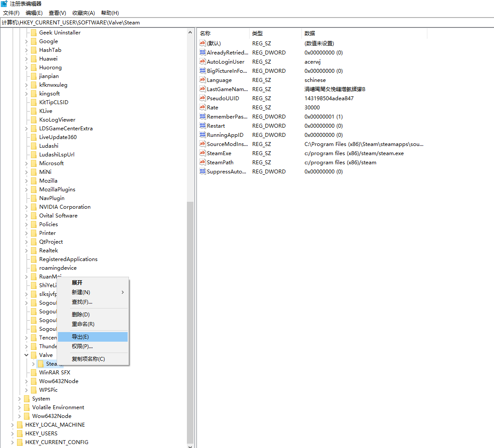Click the SteamPath string value icon
This screenshot has height=448, width=494.
[202, 162]
